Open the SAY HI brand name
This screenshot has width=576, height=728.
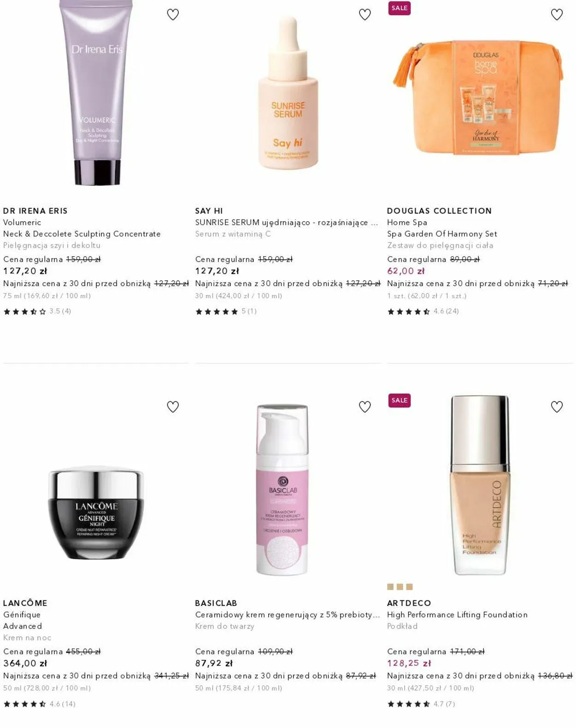point(209,211)
